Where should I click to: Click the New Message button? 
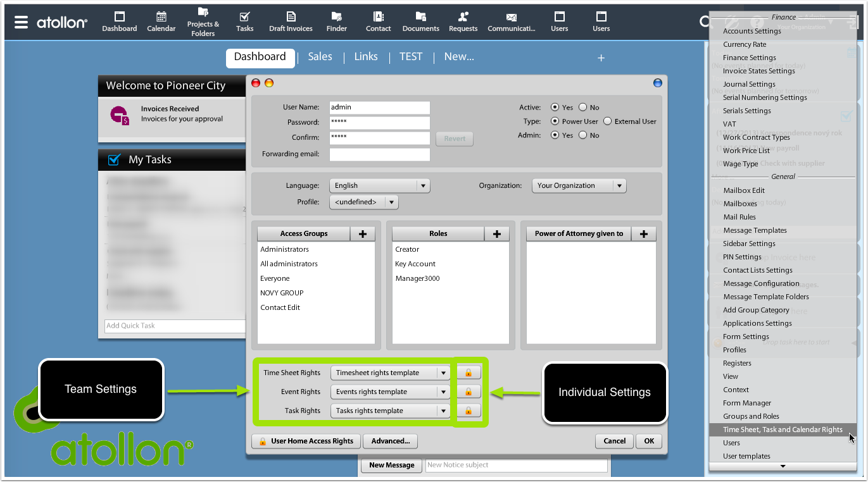coord(392,465)
